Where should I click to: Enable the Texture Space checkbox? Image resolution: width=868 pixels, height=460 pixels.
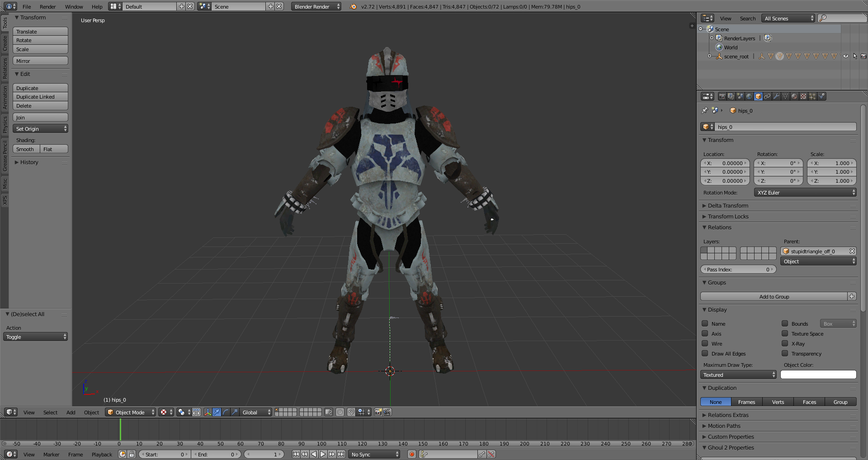click(x=785, y=333)
